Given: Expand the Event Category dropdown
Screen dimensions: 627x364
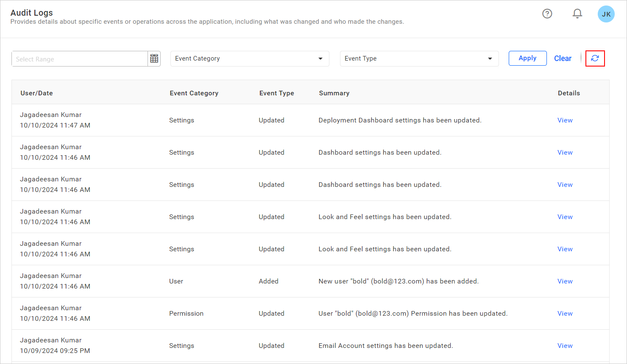Looking at the screenshot, I should point(249,58).
